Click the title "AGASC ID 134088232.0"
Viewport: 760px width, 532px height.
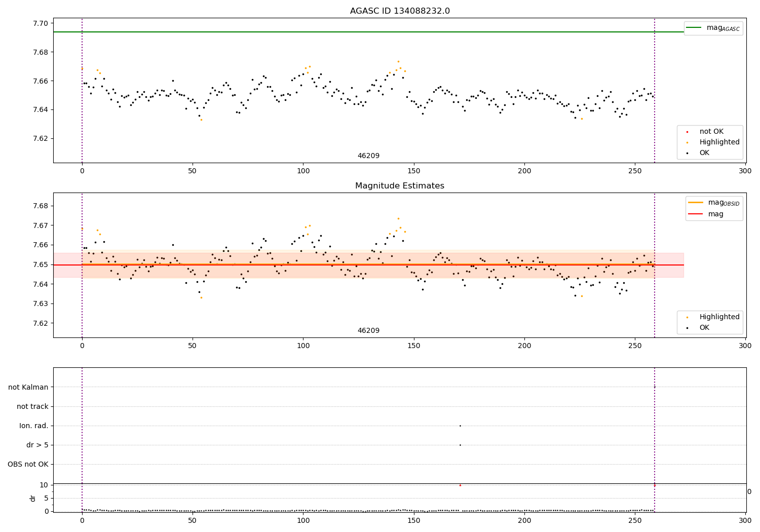[x=400, y=11]
